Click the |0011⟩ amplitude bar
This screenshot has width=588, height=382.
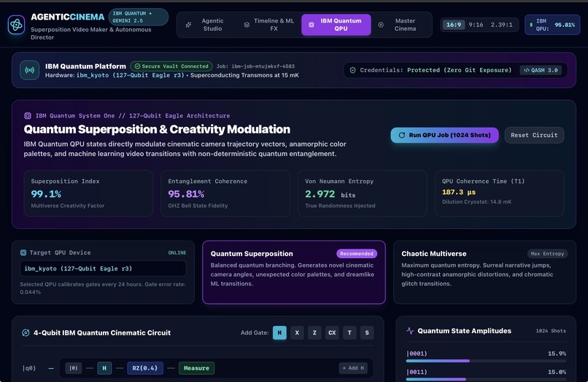486,379
